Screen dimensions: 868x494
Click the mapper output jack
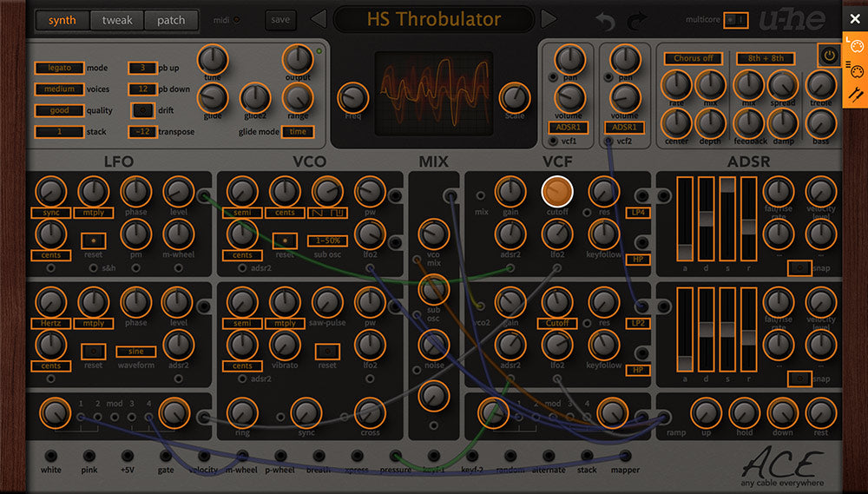pos(625,456)
